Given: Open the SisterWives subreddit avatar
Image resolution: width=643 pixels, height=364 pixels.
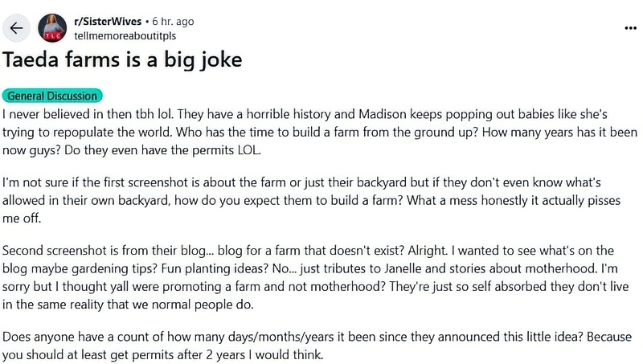Looking at the screenshot, I should (x=52, y=28).
